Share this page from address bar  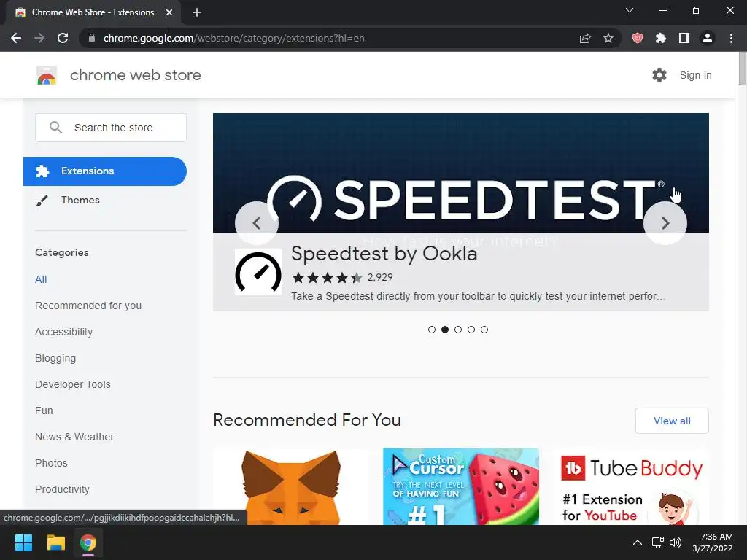(x=585, y=38)
